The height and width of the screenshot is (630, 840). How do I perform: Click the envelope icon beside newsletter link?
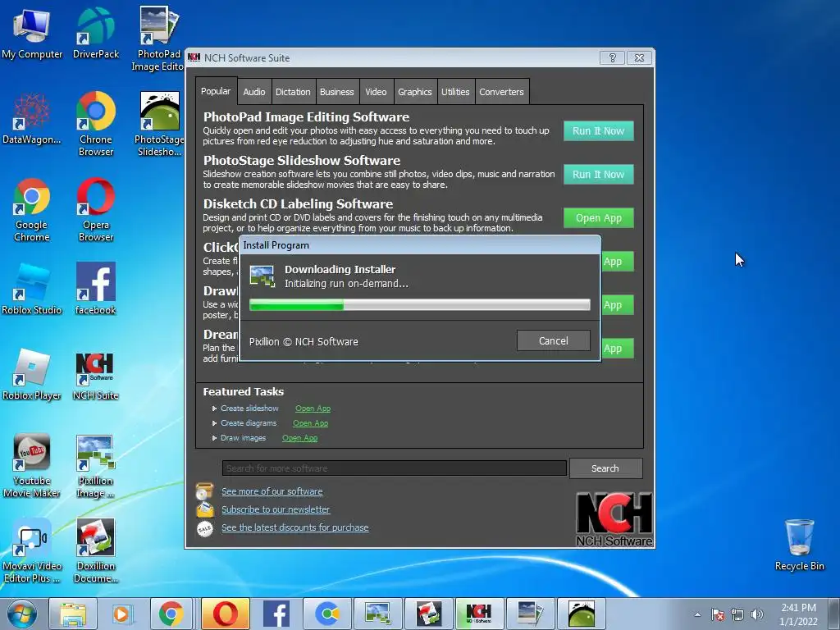pos(204,509)
